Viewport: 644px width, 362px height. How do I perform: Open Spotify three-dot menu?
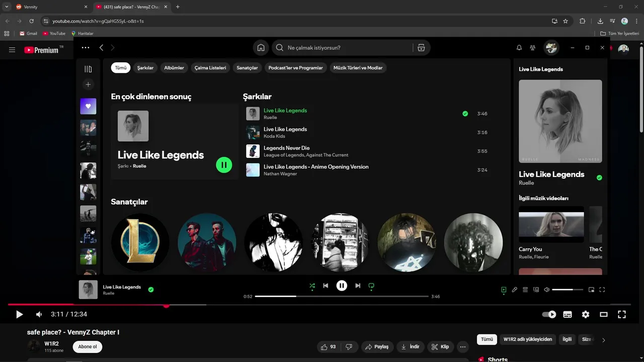tap(86, 48)
